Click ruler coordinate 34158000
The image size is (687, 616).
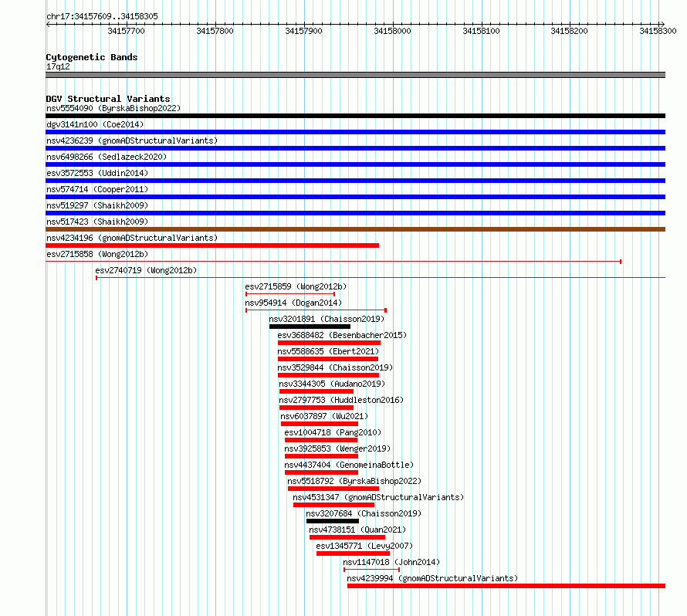click(393, 31)
